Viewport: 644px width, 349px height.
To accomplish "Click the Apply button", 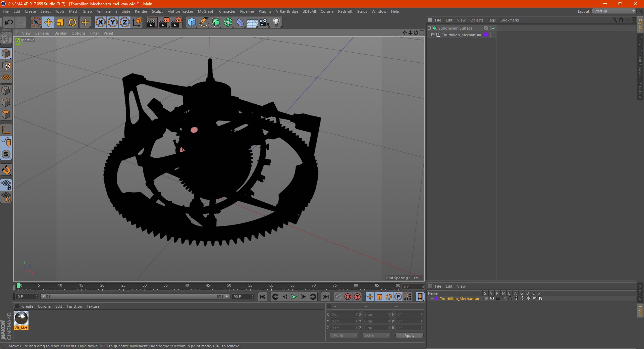I will point(409,335).
